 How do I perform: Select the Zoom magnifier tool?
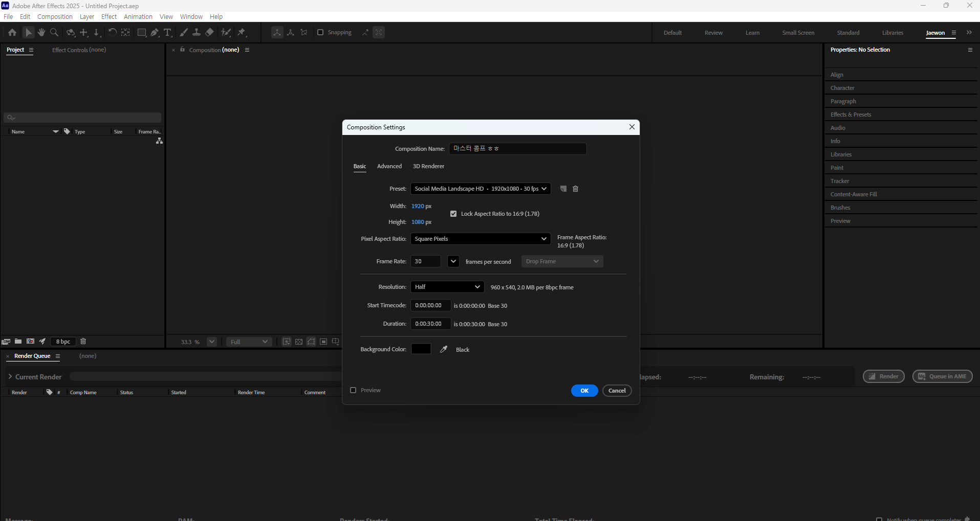click(x=54, y=32)
